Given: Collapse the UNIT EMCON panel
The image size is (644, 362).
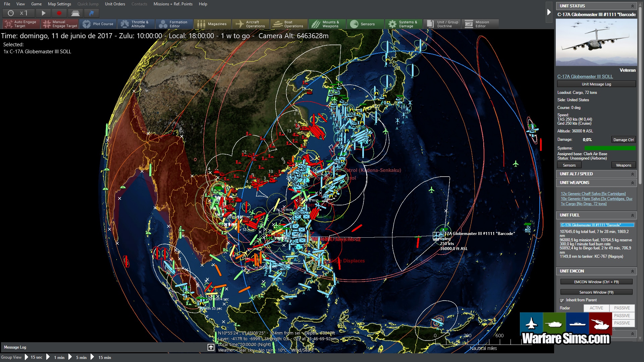Looking at the screenshot, I should [x=633, y=271].
